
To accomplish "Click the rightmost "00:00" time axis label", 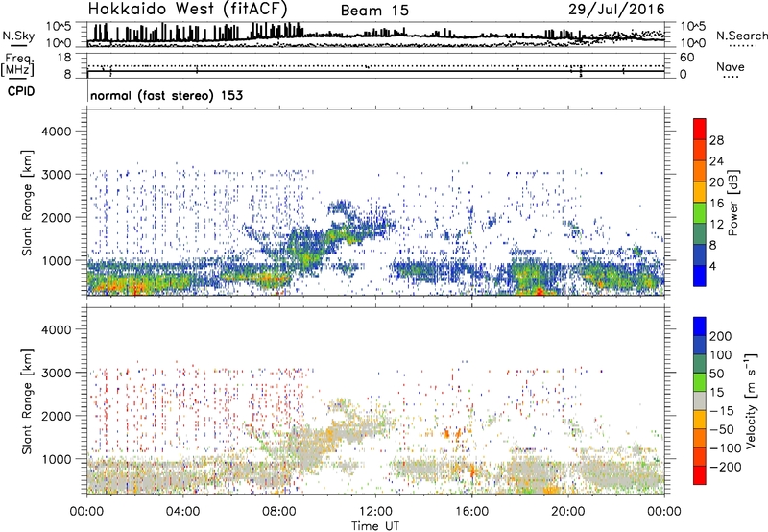I will [x=664, y=512].
